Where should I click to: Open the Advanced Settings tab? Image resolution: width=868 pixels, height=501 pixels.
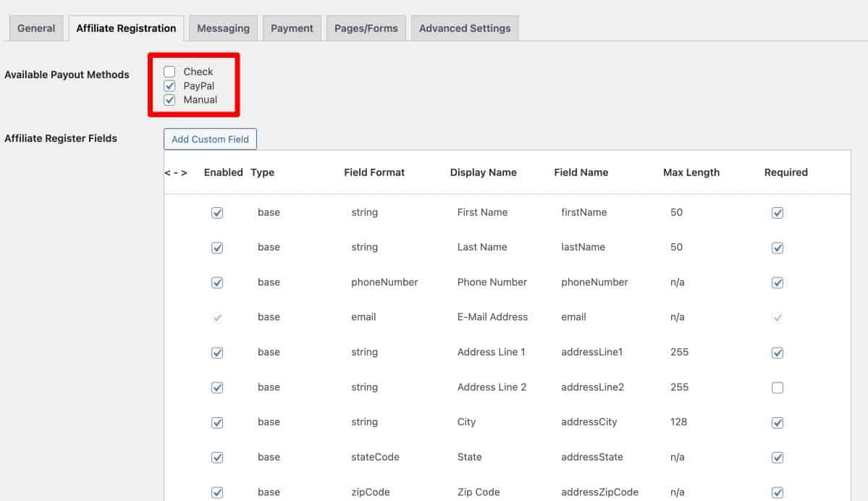click(465, 28)
